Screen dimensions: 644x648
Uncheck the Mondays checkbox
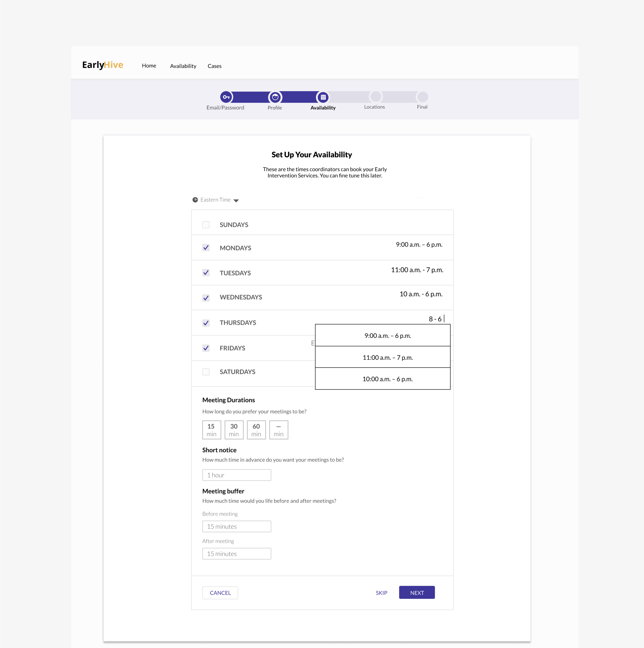click(206, 248)
